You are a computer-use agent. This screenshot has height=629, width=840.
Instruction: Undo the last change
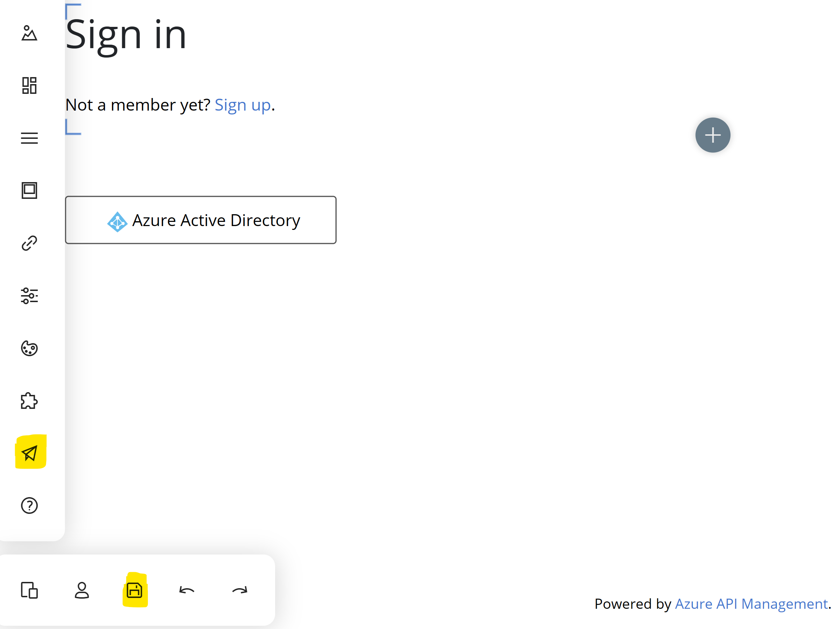click(x=187, y=590)
